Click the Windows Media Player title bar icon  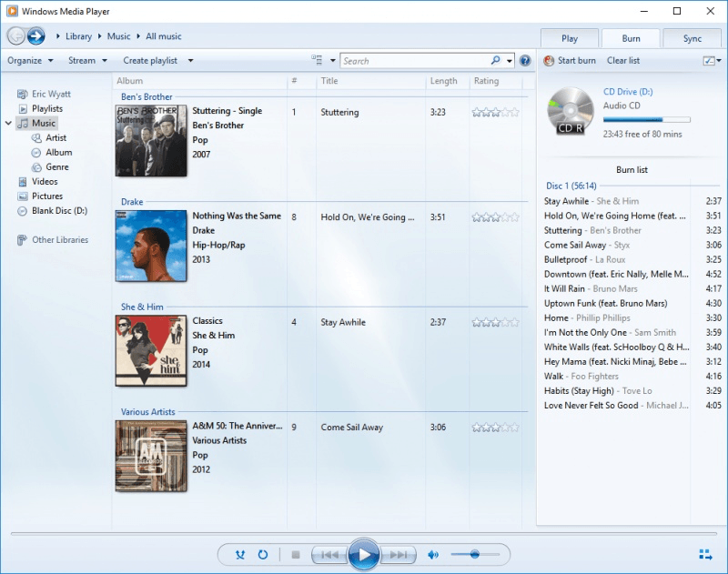(12, 11)
